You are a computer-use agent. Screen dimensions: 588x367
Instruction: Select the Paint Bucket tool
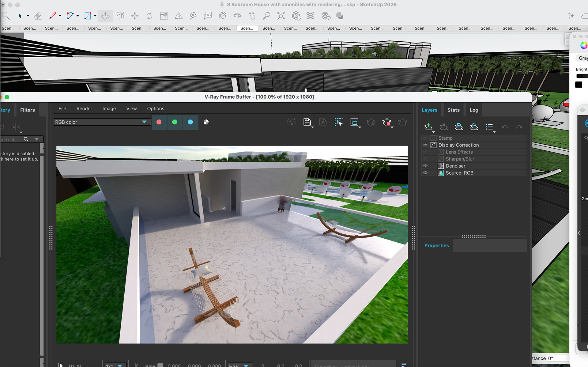pyautogui.click(x=223, y=16)
